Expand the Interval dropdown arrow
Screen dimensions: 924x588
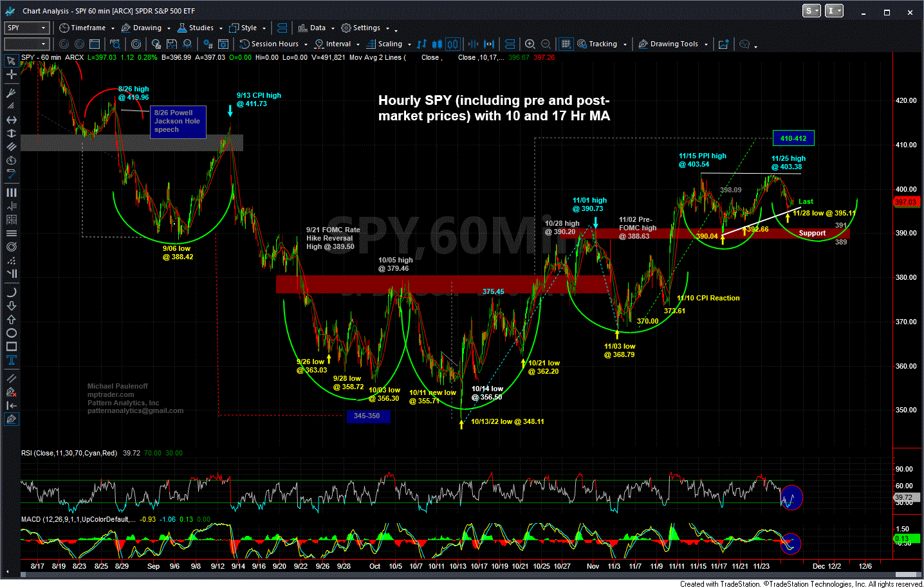pos(356,44)
